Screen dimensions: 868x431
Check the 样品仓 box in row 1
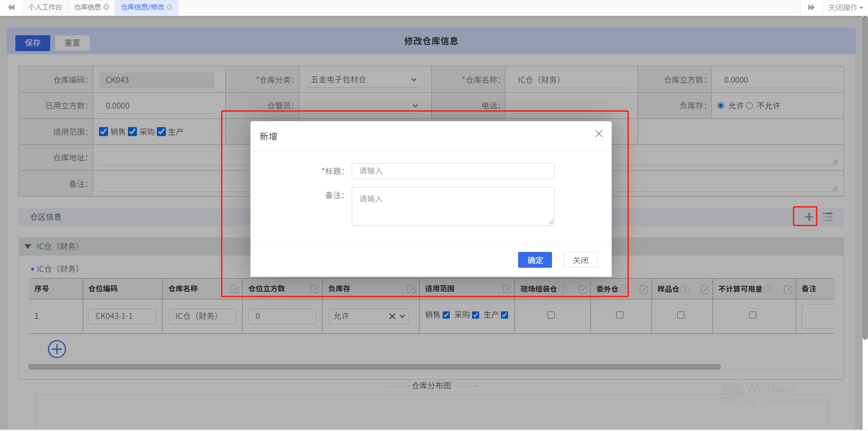pos(681,315)
